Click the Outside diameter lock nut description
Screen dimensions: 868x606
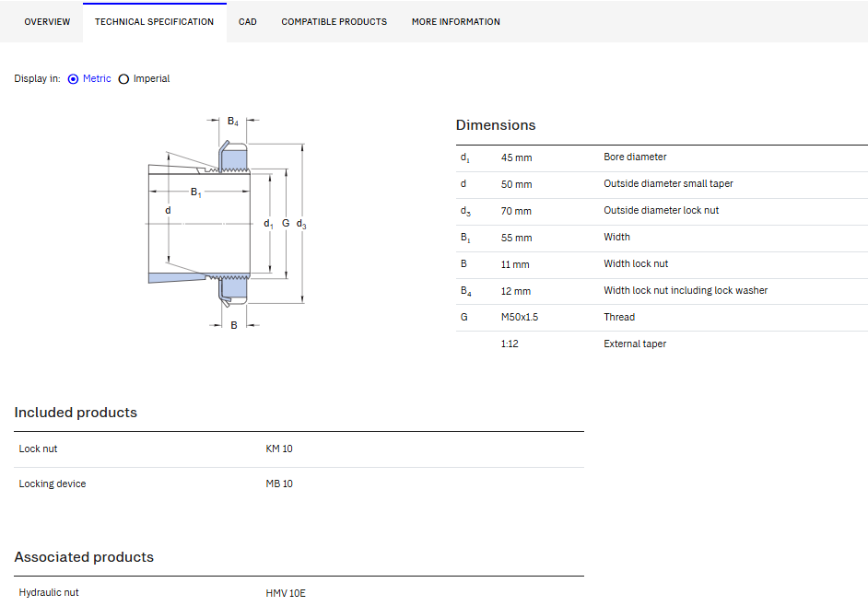click(661, 210)
